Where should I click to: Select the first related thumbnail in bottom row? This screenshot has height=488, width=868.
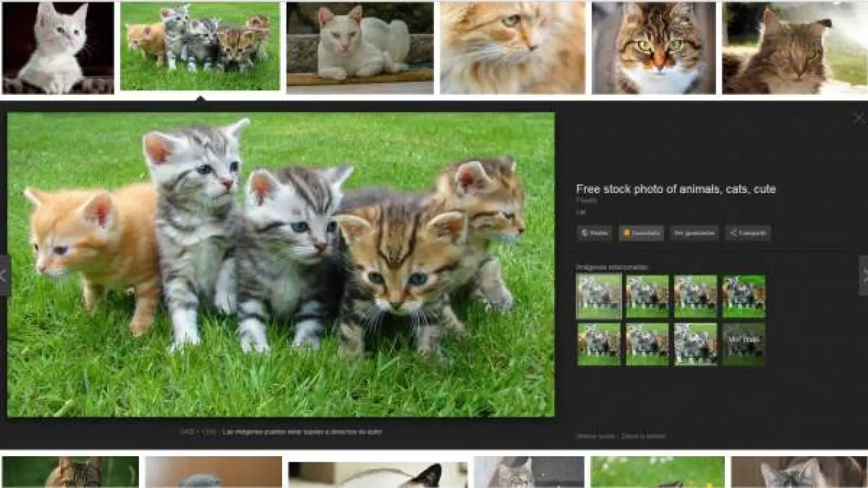(x=599, y=344)
